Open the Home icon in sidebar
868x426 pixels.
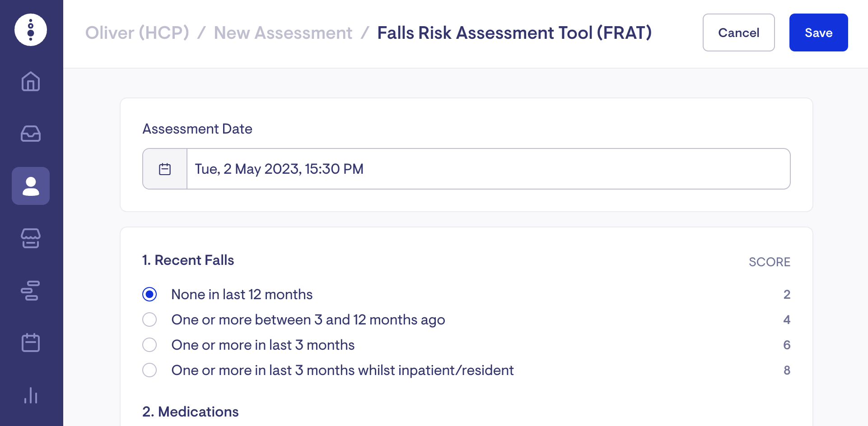click(31, 82)
